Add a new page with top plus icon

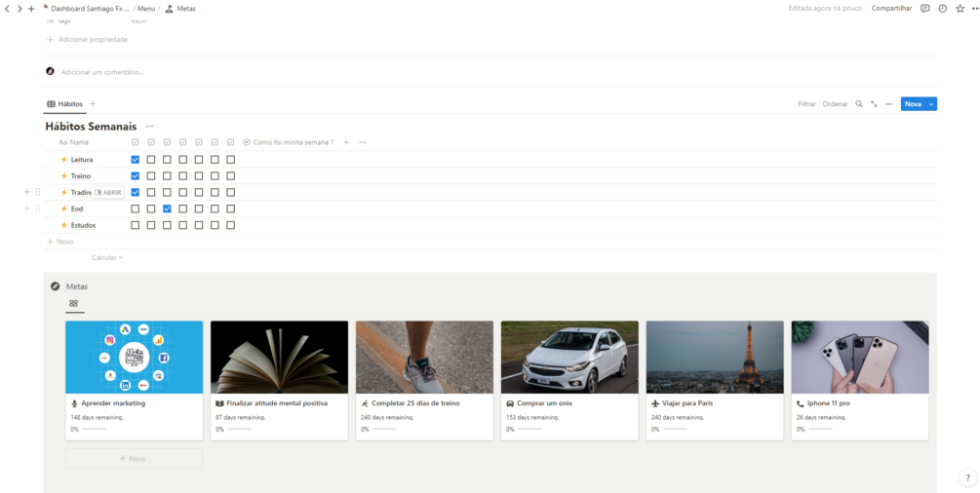[31, 9]
